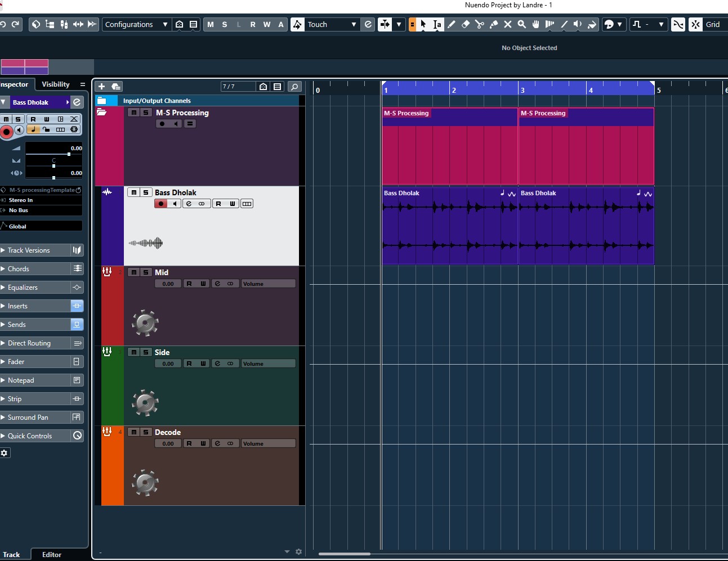Select the Eraser tool
This screenshot has width=728, height=561.
(x=466, y=24)
